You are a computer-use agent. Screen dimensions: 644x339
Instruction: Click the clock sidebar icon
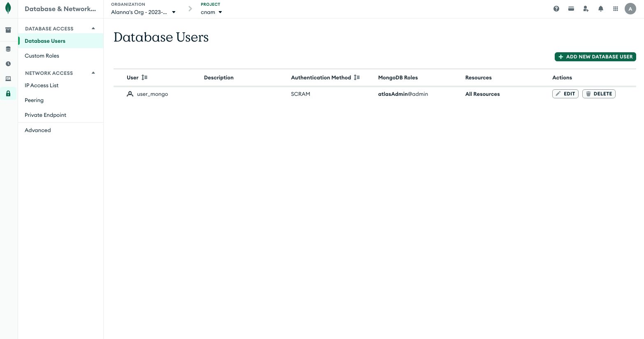8,64
